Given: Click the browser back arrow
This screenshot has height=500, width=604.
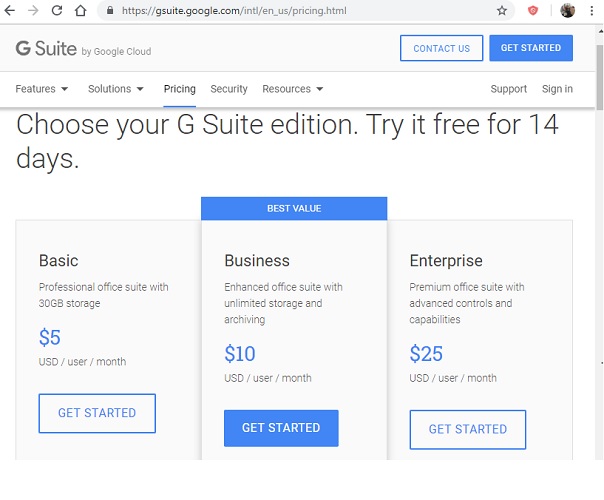Looking at the screenshot, I should click(9, 10).
